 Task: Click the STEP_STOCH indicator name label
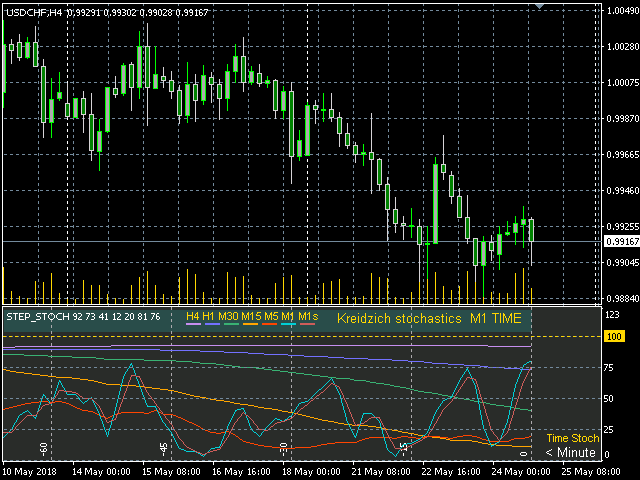(38, 317)
